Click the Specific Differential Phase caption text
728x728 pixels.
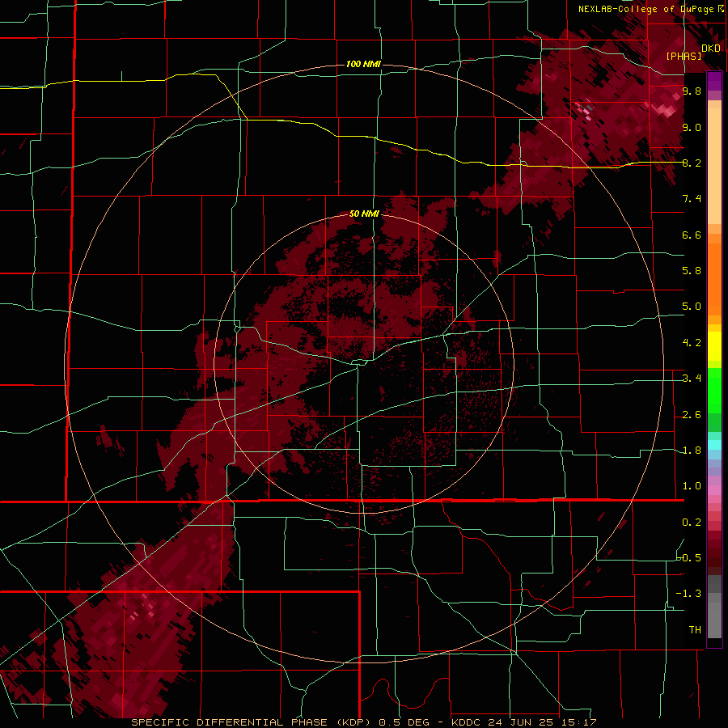pos(250,722)
